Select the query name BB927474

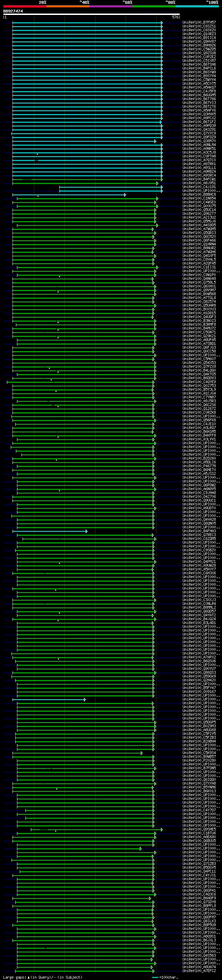coord(13,11)
